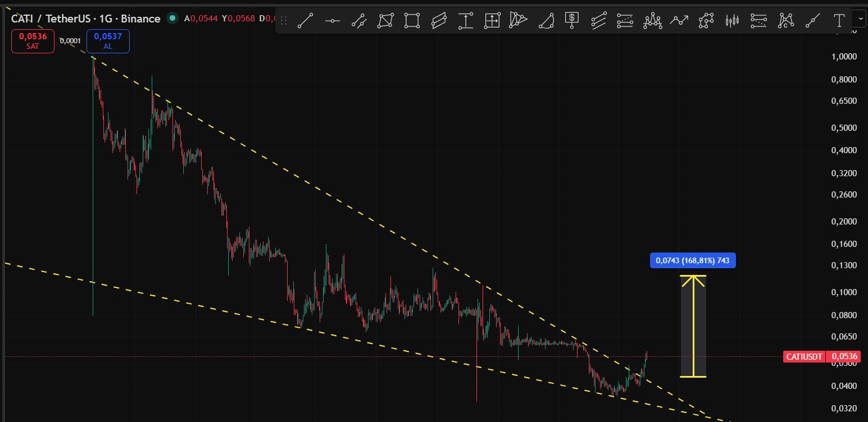The height and width of the screenshot is (422, 868).
Task: Select the Head and Shoulders pattern tool
Action: [652, 21]
